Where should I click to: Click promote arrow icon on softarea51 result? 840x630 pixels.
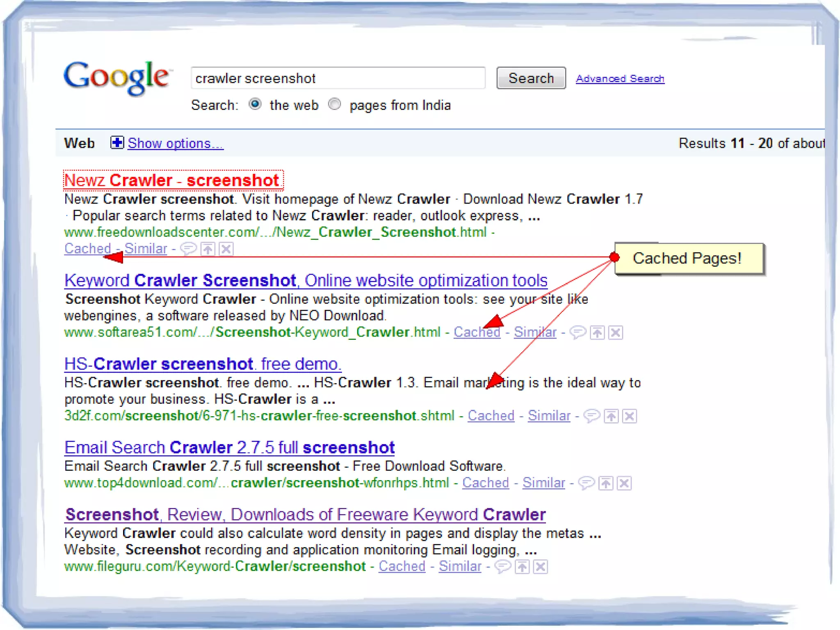click(x=597, y=332)
